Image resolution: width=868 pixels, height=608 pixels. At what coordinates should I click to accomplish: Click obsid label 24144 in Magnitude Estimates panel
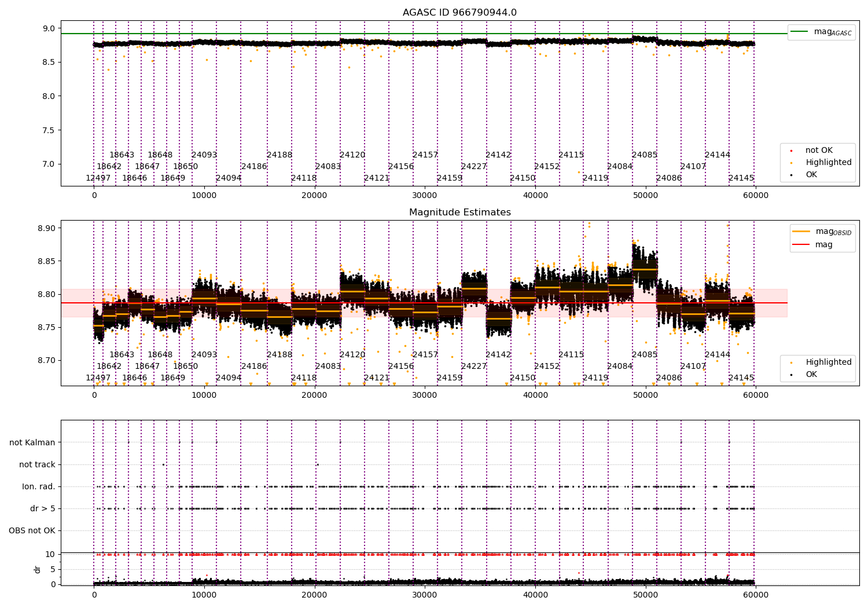(718, 355)
